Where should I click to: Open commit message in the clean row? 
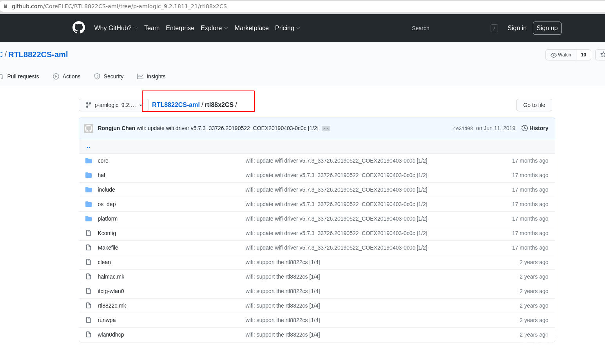pyautogui.click(x=283, y=262)
